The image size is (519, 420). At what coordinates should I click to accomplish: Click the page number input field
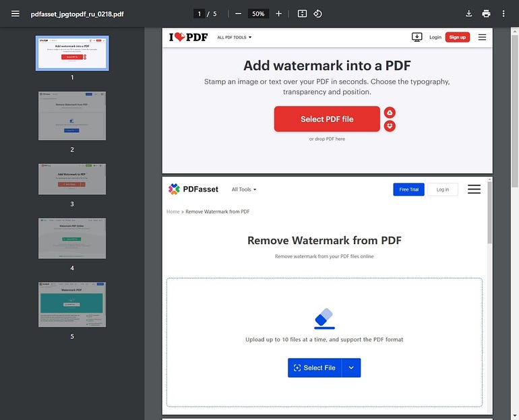pos(199,14)
